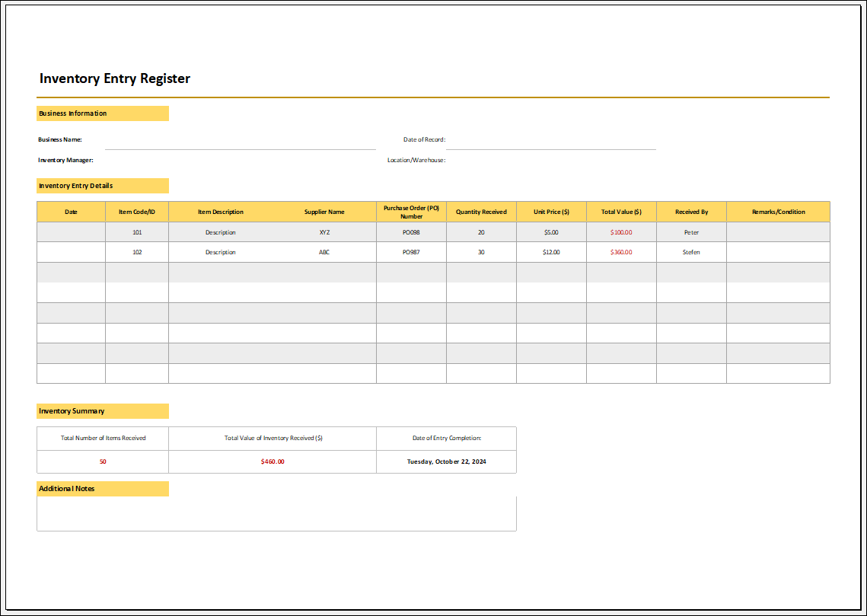Click the Quantity Received column header
This screenshot has height=616, width=867.
(x=480, y=211)
